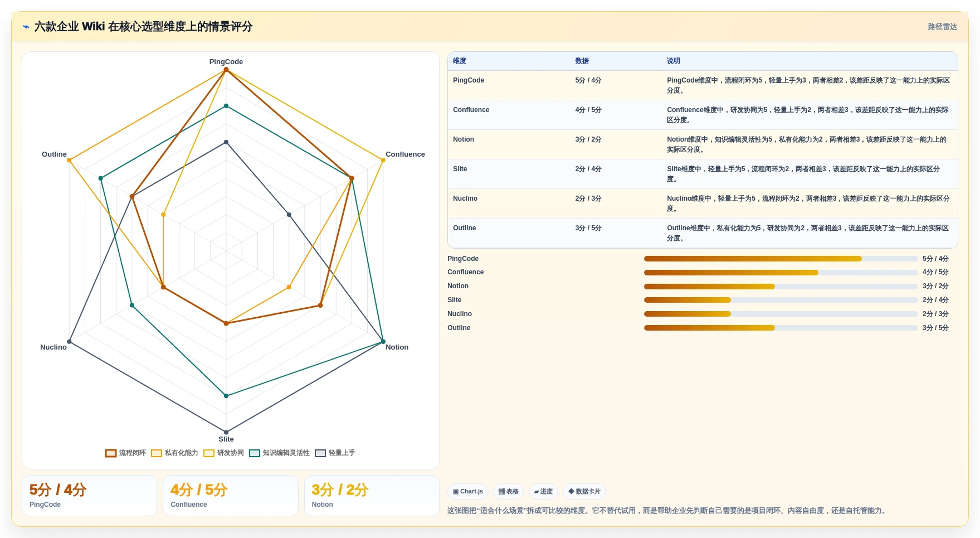
Task: Open the PingCode 5分 / 4分 data card
Action: [x=89, y=496]
